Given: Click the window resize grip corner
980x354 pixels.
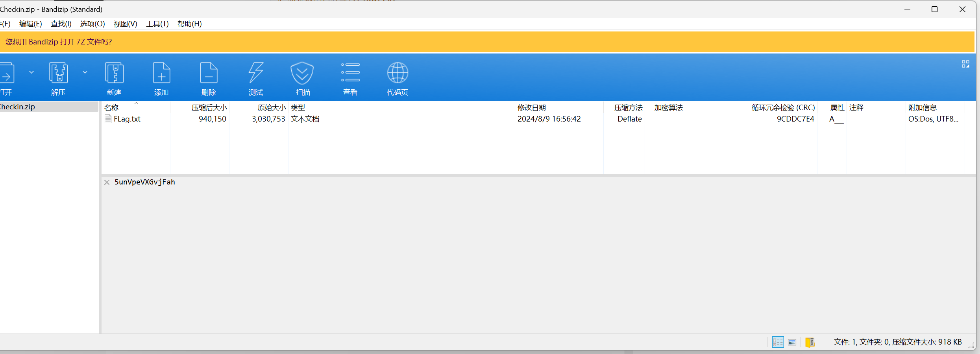Looking at the screenshot, I should pyautogui.click(x=972, y=345).
